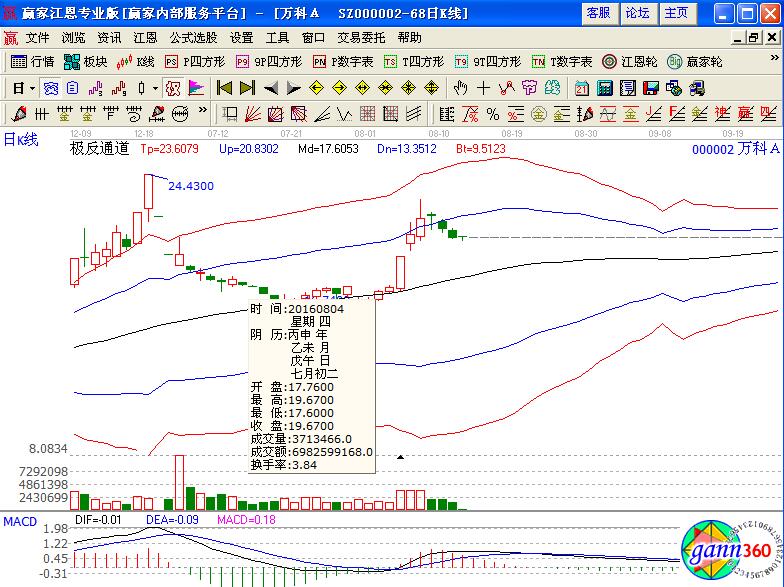The image size is (784, 587).
Task: Select the crosshair cursor tool
Action: point(484,87)
